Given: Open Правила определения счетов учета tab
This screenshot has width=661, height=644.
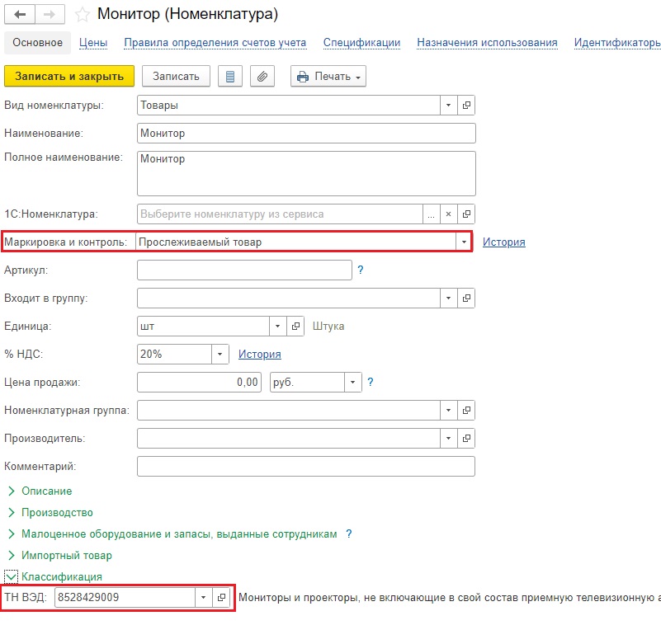Looking at the screenshot, I should click(x=215, y=43).
